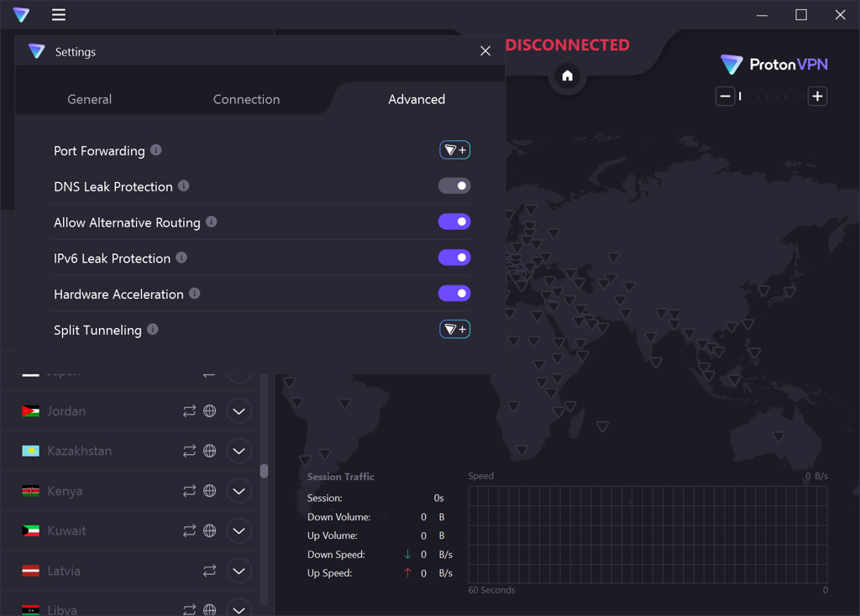Click the Kazakhstan flag icon
This screenshot has height=616, width=860.
tap(31, 451)
